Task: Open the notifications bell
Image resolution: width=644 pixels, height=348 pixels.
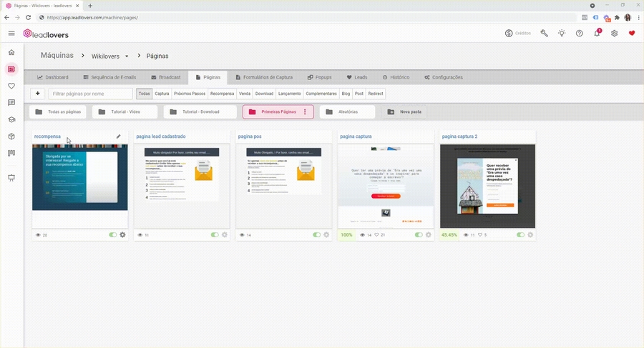Action: 597,34
